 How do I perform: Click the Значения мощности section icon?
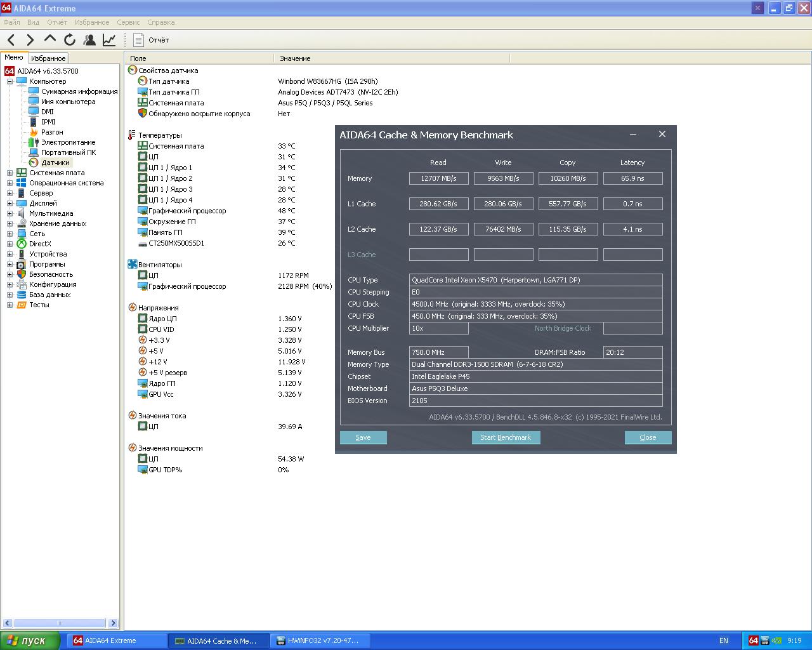(133, 448)
